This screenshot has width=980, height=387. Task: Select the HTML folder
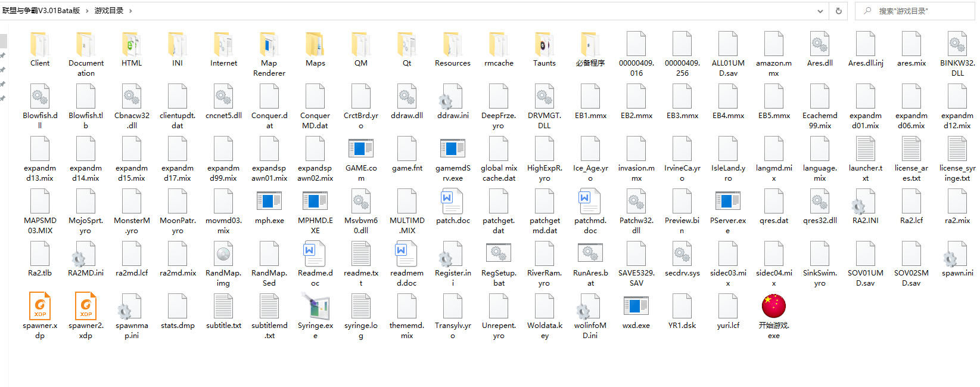coord(132,44)
